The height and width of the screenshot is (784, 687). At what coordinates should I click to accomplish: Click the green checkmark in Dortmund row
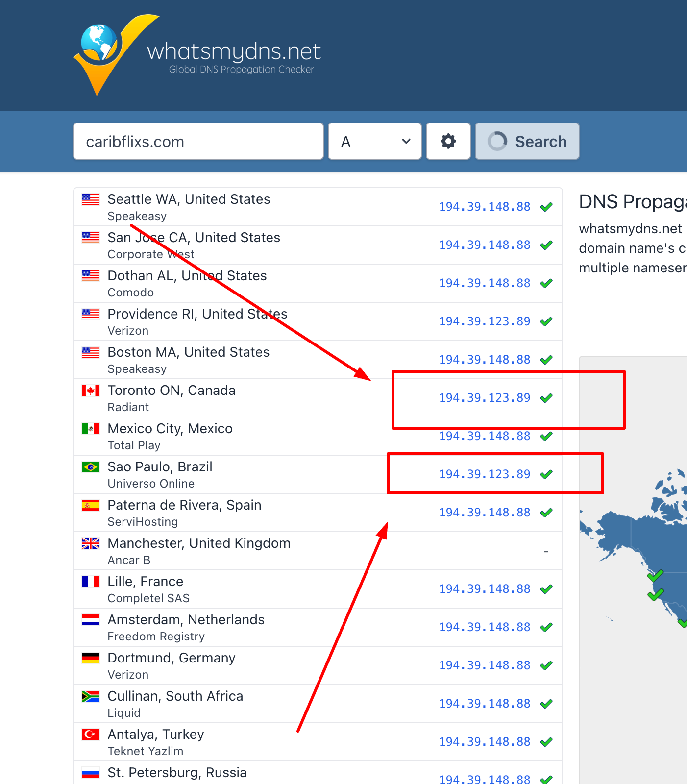tap(546, 665)
